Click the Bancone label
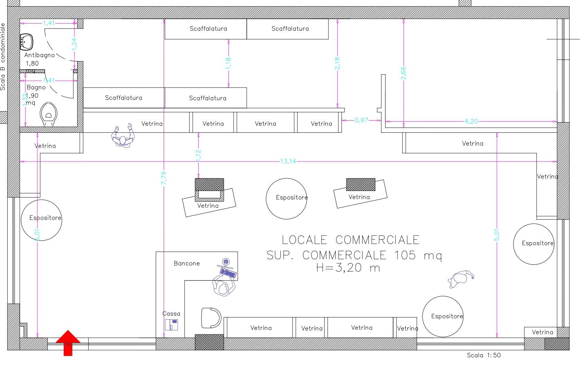Image resolution: width=588 pixels, height=367 pixels. pos(187,263)
